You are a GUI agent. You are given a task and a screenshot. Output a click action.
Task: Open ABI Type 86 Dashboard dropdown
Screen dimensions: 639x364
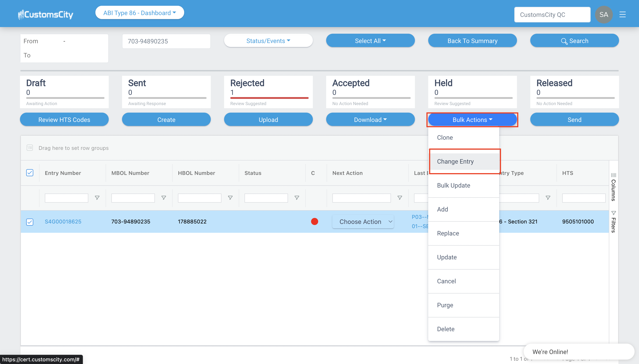pyautogui.click(x=140, y=13)
